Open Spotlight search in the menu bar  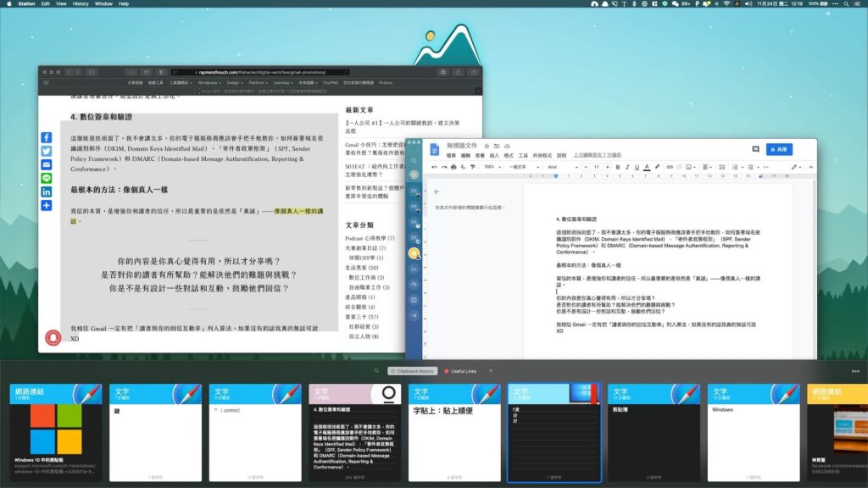pos(846,4)
